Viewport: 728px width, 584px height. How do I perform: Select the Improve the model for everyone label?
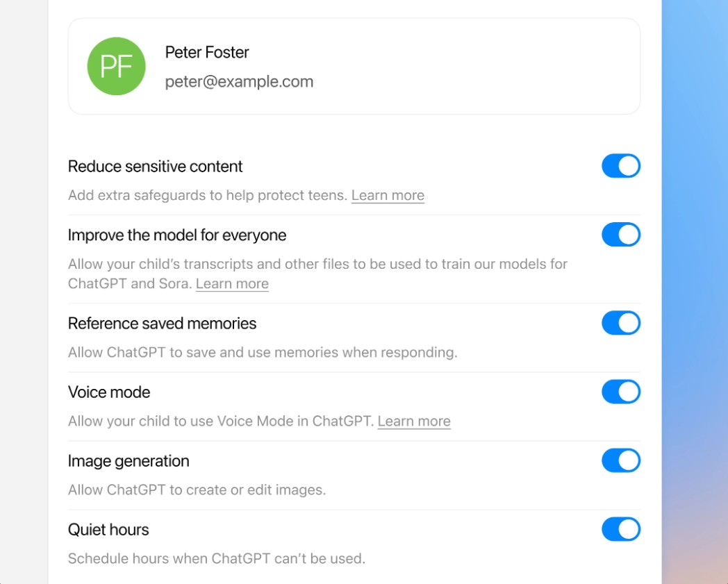(177, 235)
